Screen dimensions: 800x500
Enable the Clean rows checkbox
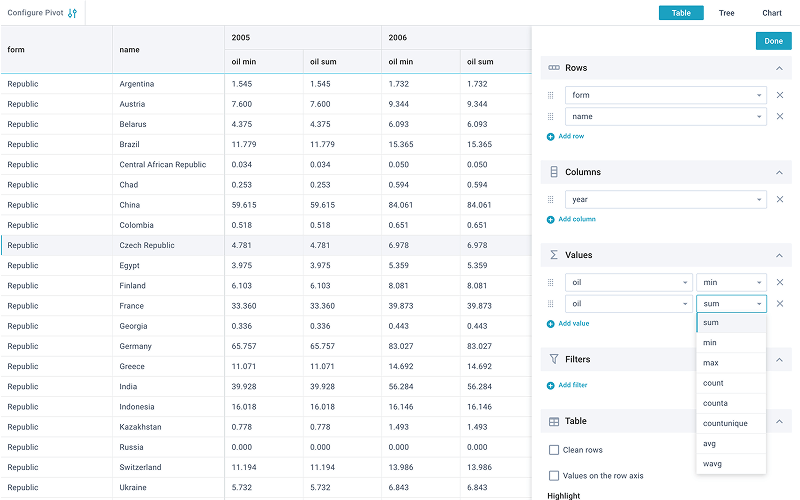tap(554, 450)
